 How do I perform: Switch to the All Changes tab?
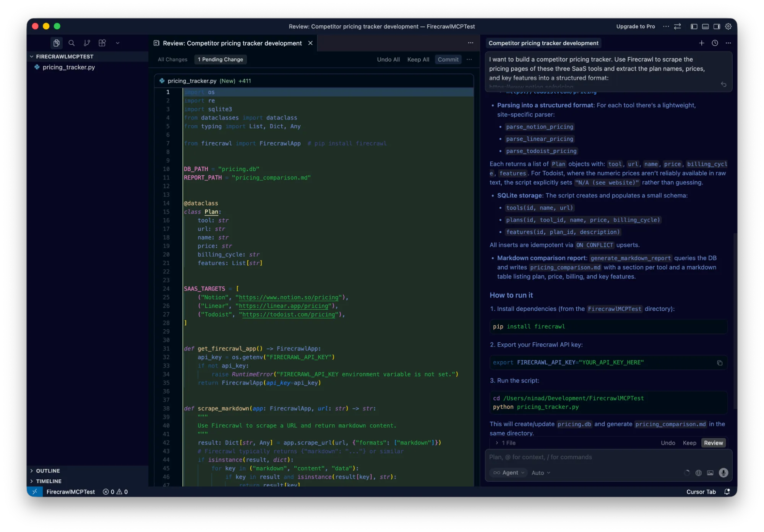(x=172, y=60)
